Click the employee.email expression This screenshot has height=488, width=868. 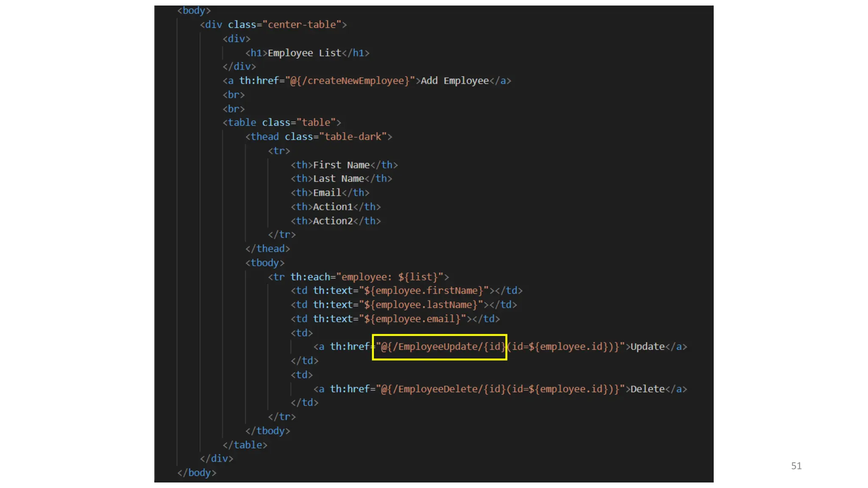(x=412, y=319)
